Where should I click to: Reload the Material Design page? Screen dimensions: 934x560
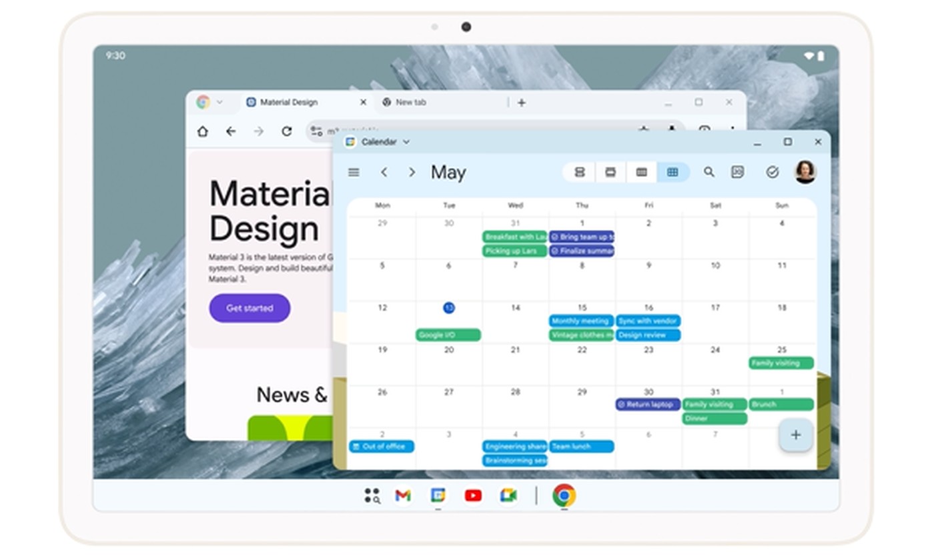pyautogui.click(x=287, y=131)
